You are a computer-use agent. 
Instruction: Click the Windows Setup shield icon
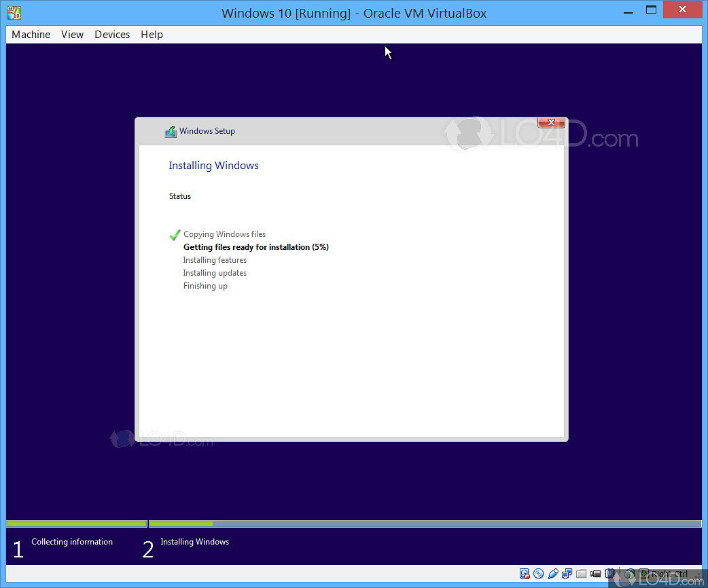coord(170,131)
